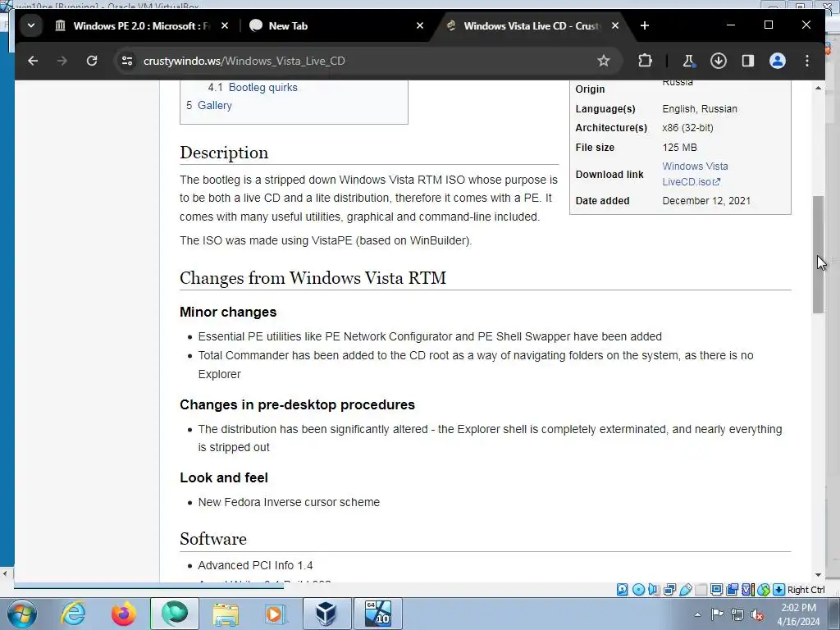
Task: Open Windows Media Player from the taskbar
Action: (276, 614)
